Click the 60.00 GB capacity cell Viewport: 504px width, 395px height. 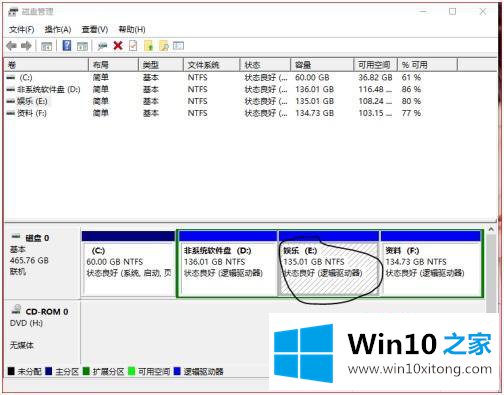tap(312, 77)
